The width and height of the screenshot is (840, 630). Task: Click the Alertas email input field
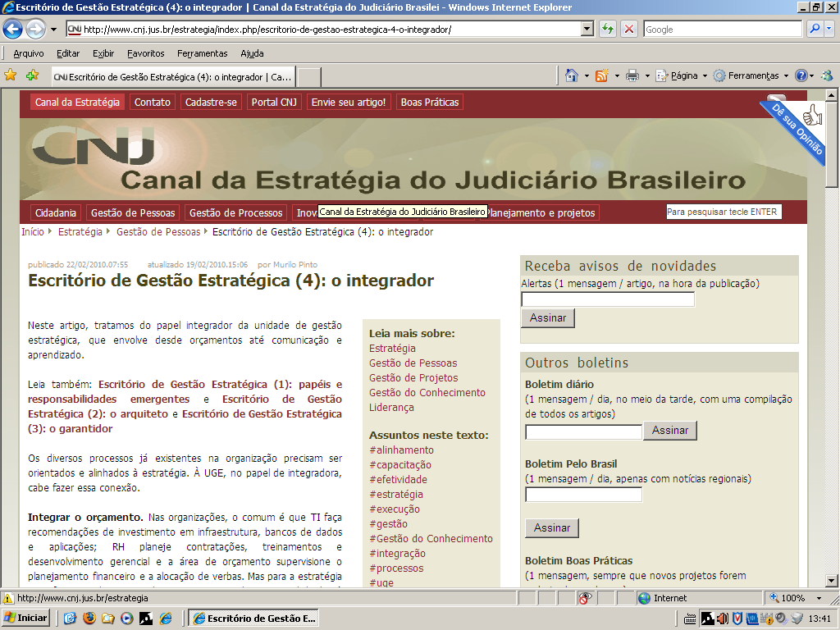[x=608, y=299]
